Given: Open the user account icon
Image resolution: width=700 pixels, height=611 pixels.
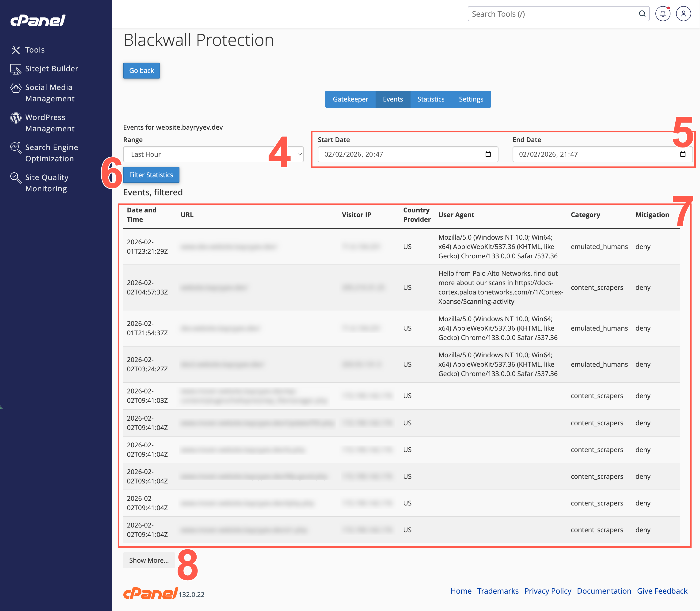Looking at the screenshot, I should (683, 14).
